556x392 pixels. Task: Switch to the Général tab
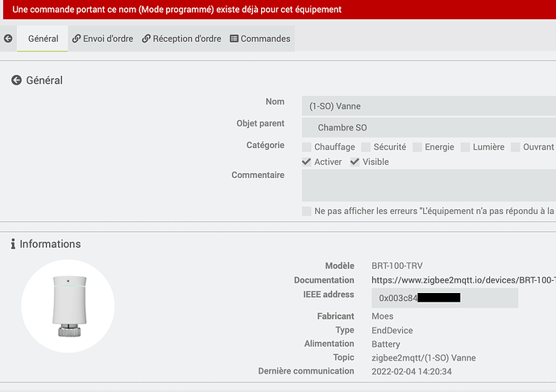pos(43,39)
